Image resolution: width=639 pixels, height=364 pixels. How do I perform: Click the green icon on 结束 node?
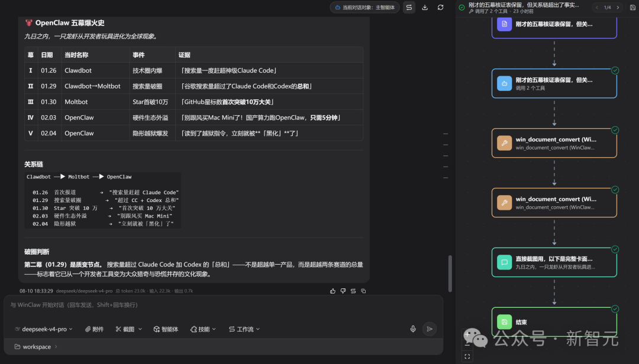[504, 321]
